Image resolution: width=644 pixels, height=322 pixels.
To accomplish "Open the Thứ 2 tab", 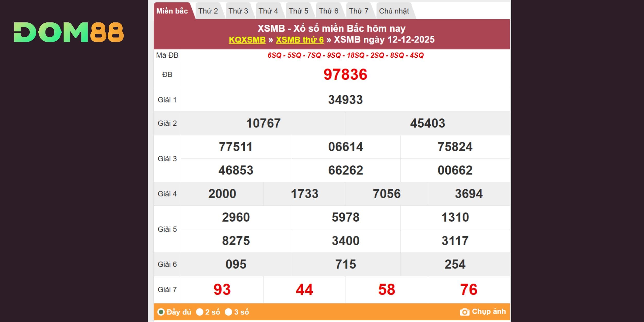I will click(x=208, y=11).
